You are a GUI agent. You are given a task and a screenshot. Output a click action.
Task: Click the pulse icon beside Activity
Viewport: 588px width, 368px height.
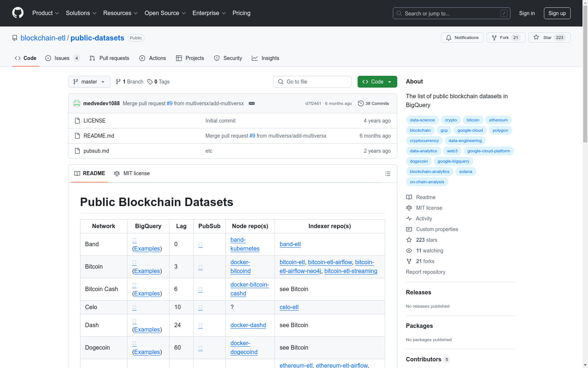409,219
